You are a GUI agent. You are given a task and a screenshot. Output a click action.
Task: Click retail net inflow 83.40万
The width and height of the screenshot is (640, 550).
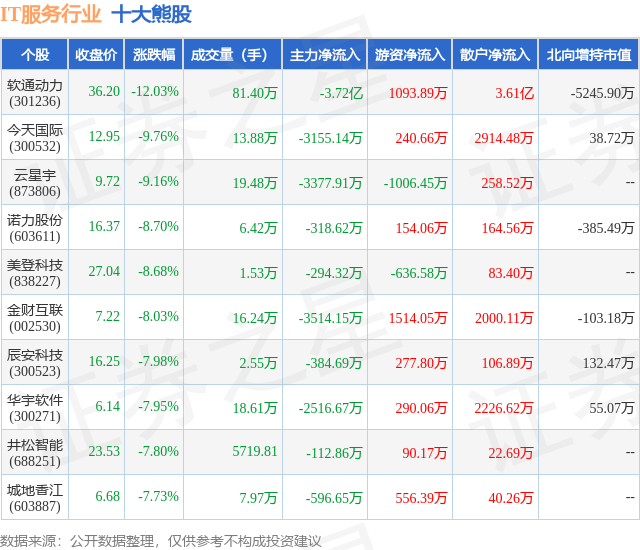point(511,273)
